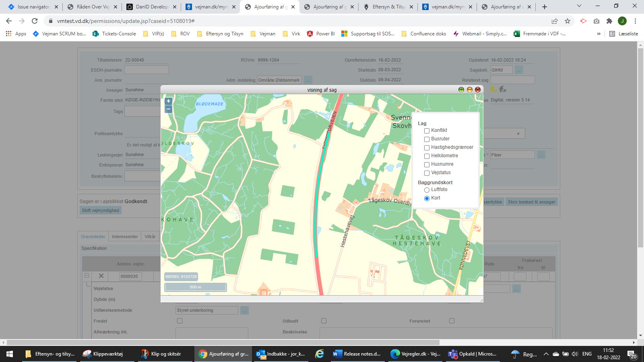
Task: Click the green maximize icon in map dialog
Action: pos(461,90)
